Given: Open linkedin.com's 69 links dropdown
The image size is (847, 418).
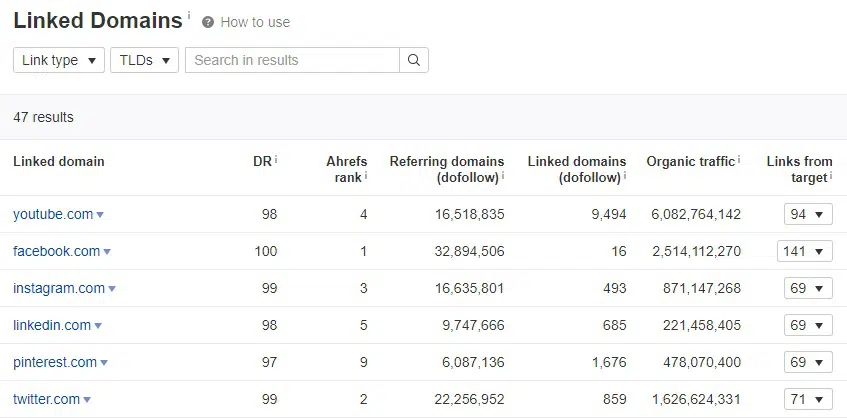Looking at the screenshot, I should pyautogui.click(x=808, y=325).
